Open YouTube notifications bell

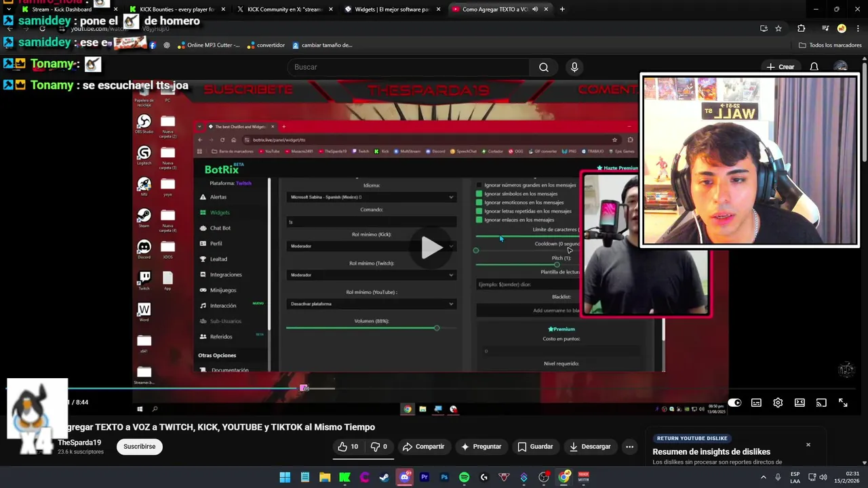click(814, 67)
